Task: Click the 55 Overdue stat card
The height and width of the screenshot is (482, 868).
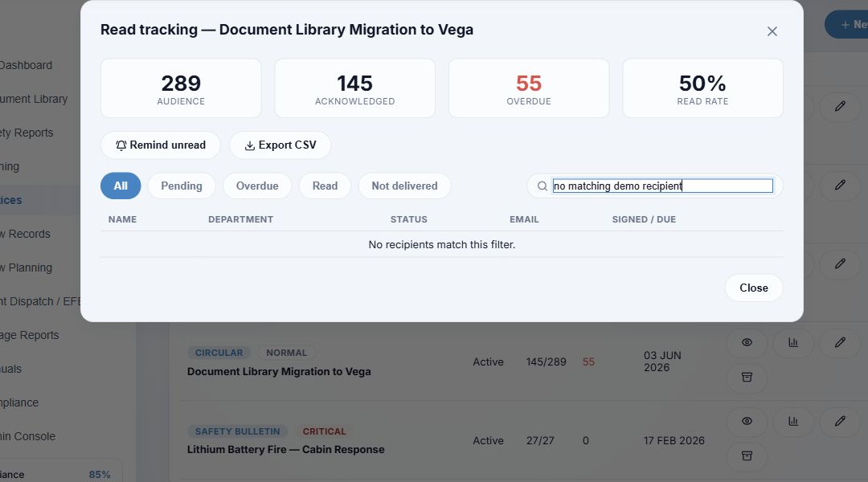Action: [529, 88]
